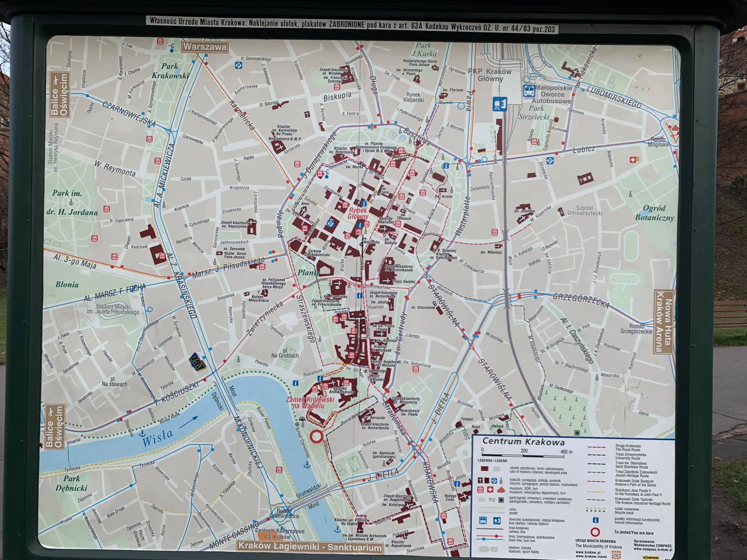Tap the church icon in the legend
747x560 pixels.
pos(480,480)
